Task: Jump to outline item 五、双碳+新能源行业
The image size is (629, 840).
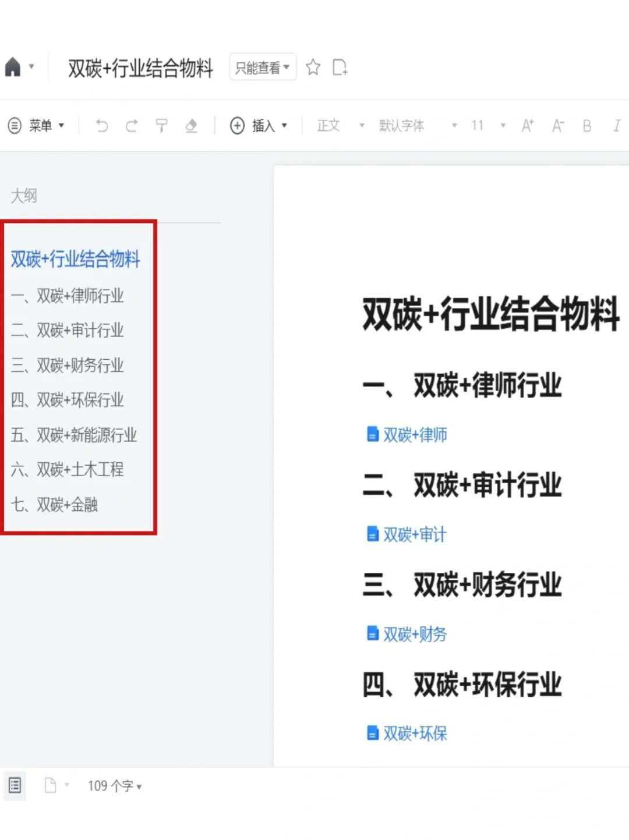Action: tap(74, 435)
